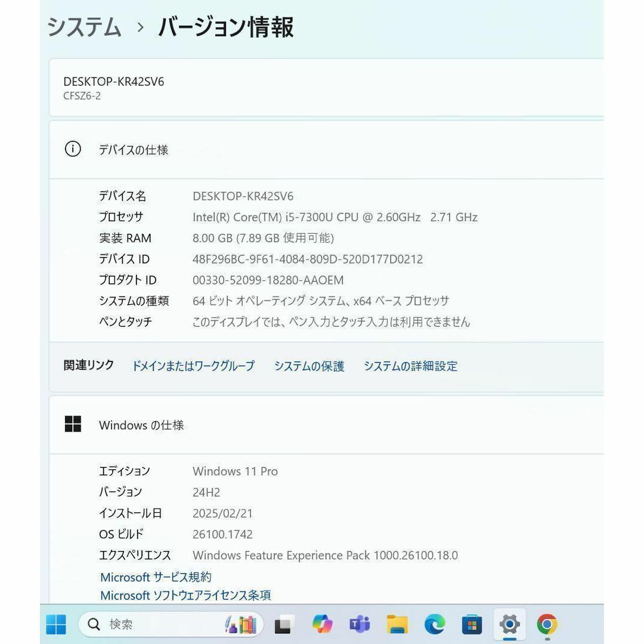This screenshot has width=644, height=644.
Task: Click the OS build value 26100.1742
Action: click(x=222, y=534)
